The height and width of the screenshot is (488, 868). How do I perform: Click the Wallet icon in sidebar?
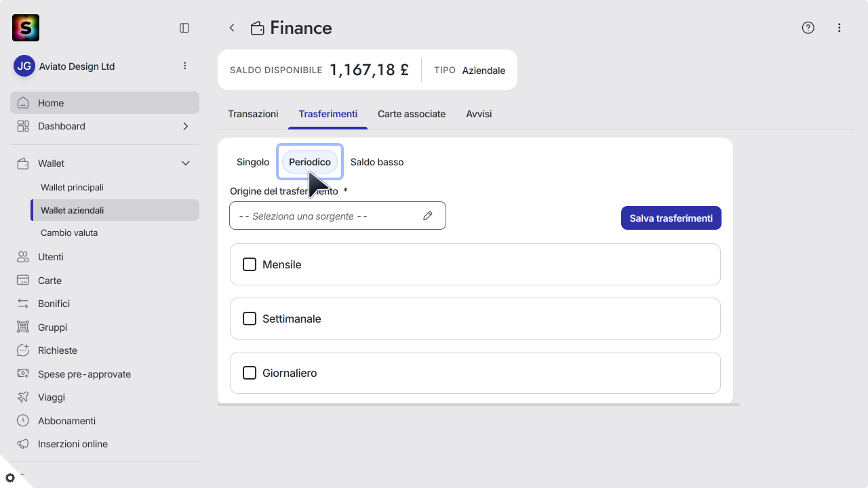(x=23, y=163)
